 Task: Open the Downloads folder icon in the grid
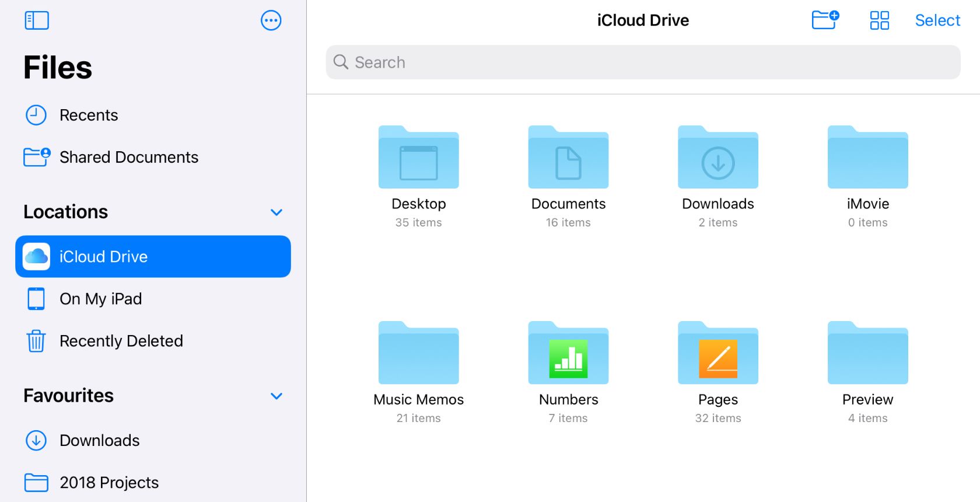click(718, 157)
